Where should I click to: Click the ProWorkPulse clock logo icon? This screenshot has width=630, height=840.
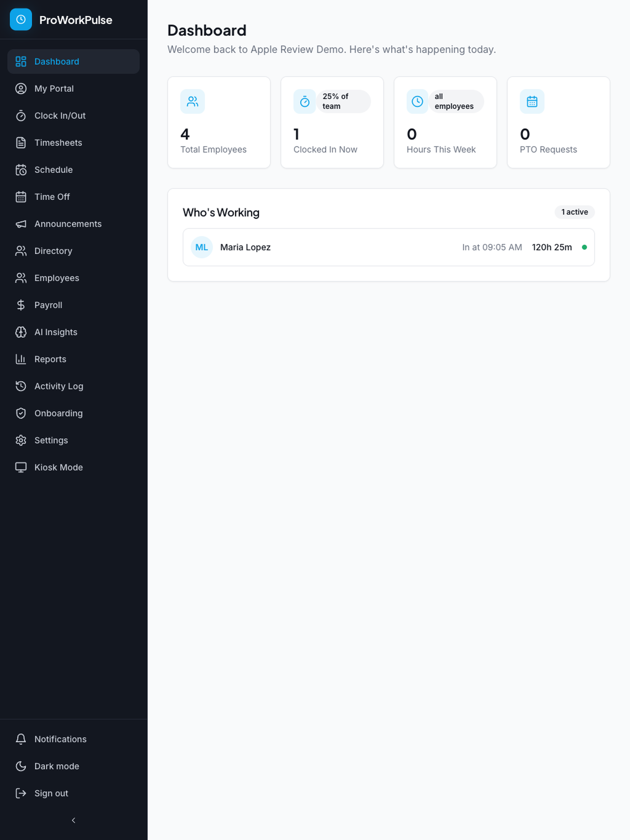(21, 19)
